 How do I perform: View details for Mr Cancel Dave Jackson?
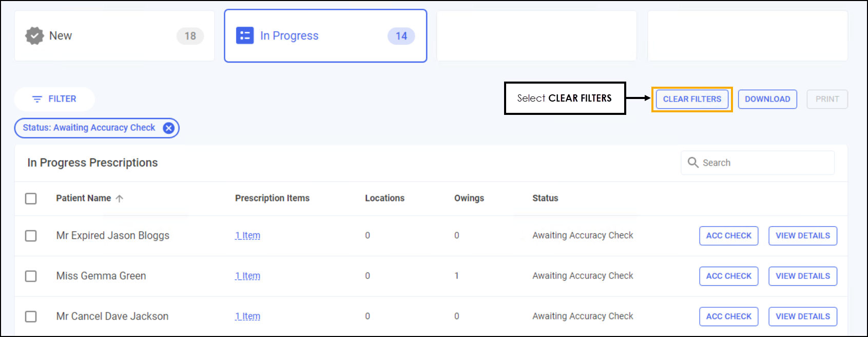[802, 316]
